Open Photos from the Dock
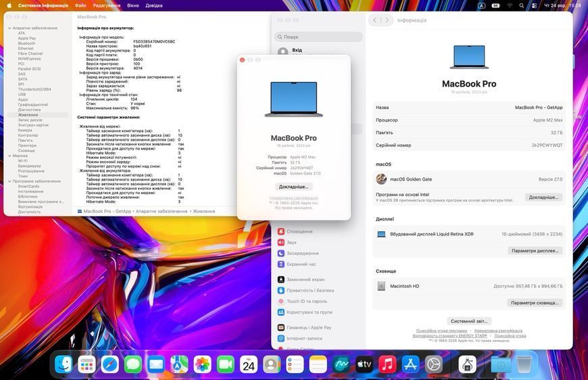This screenshot has width=588, height=380. point(203,364)
